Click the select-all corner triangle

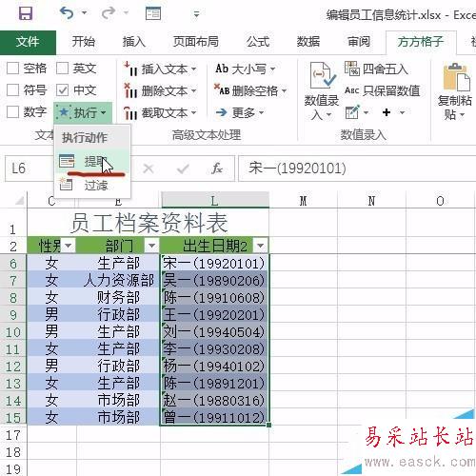coord(19,200)
